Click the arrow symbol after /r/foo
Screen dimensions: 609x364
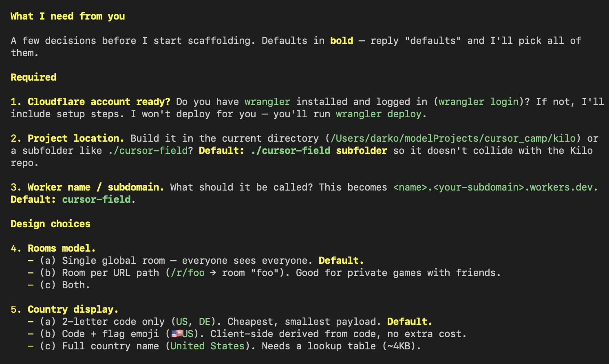pyautogui.click(x=213, y=273)
